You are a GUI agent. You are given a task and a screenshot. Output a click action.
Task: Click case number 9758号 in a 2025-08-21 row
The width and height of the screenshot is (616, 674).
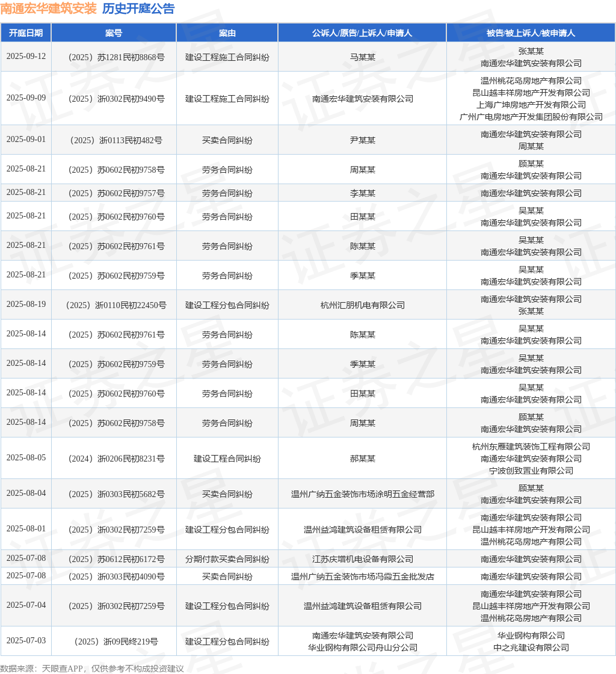coord(117,170)
